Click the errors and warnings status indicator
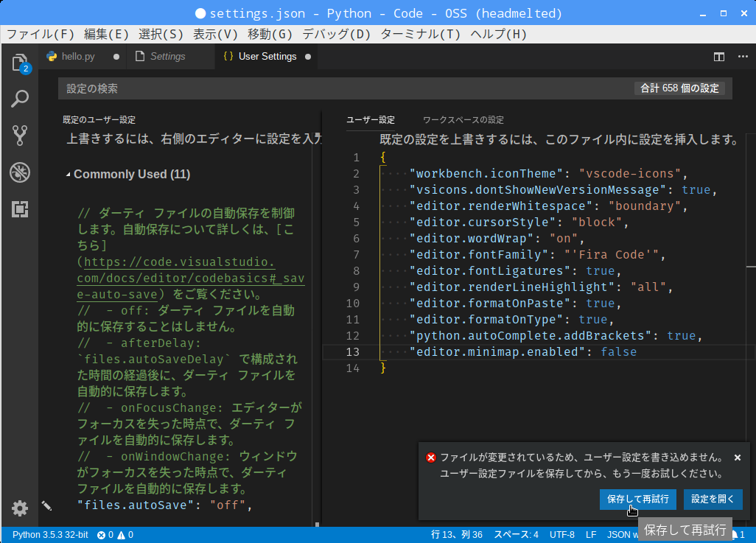 (x=115, y=535)
